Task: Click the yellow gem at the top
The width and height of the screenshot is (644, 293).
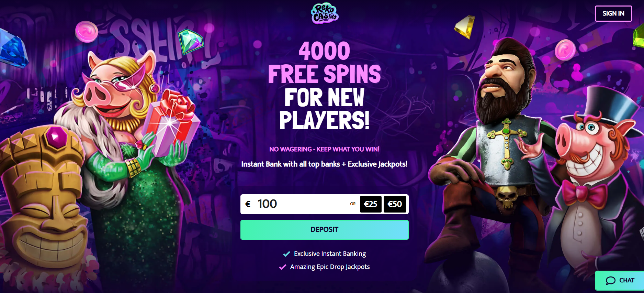Action: pos(465,27)
